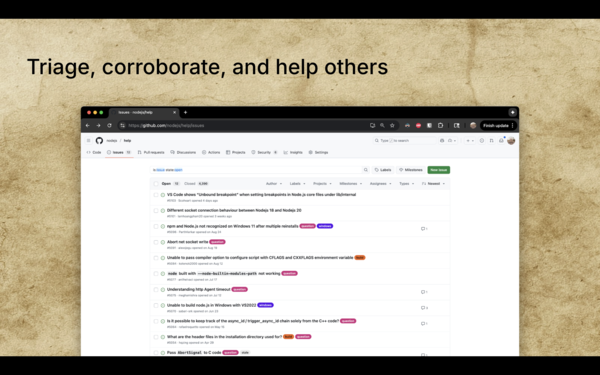Select checkbox for CFLAGS compiler option issue
The width and height of the screenshot is (600, 375).
156,258
